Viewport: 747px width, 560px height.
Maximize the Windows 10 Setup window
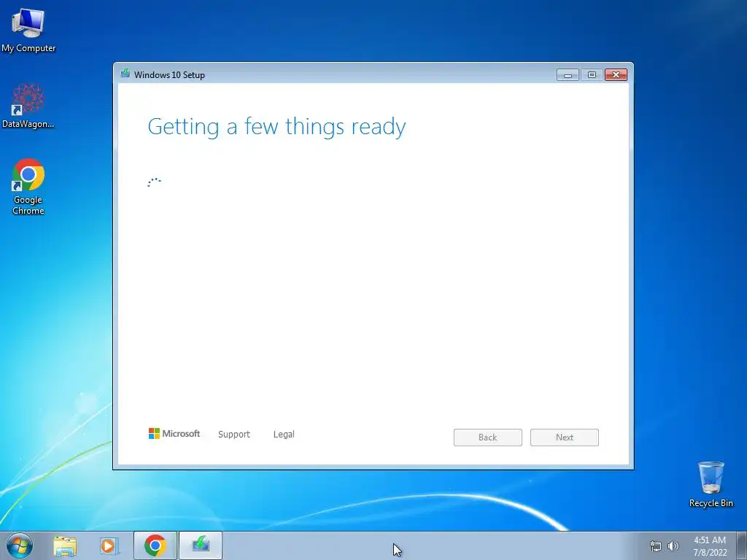[x=592, y=75]
